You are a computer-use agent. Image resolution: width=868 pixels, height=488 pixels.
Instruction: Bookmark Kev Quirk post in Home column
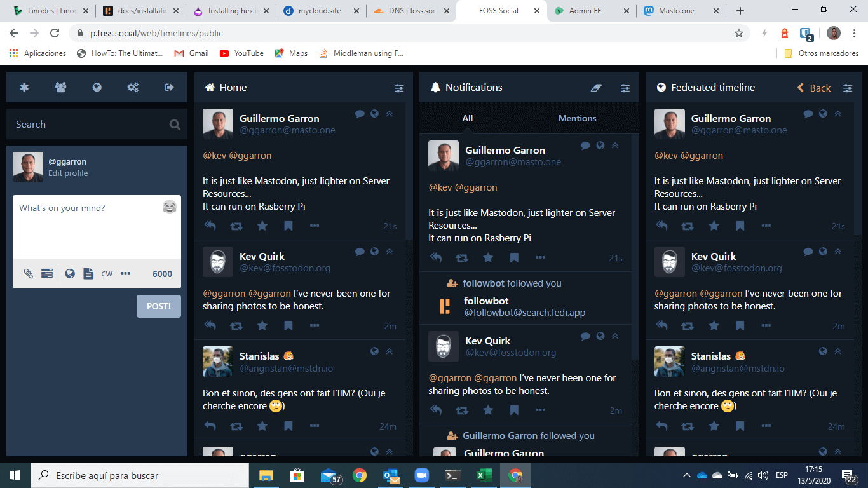tap(288, 325)
